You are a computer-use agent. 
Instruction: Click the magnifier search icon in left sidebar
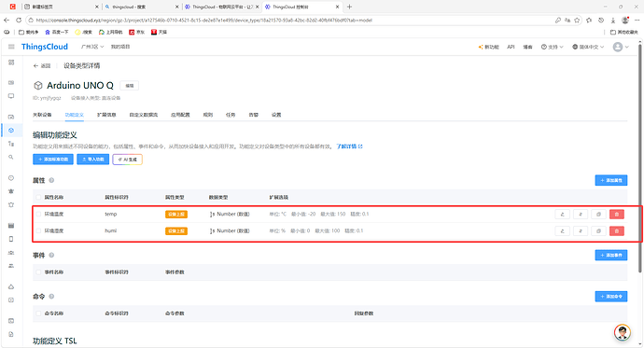coord(11,157)
